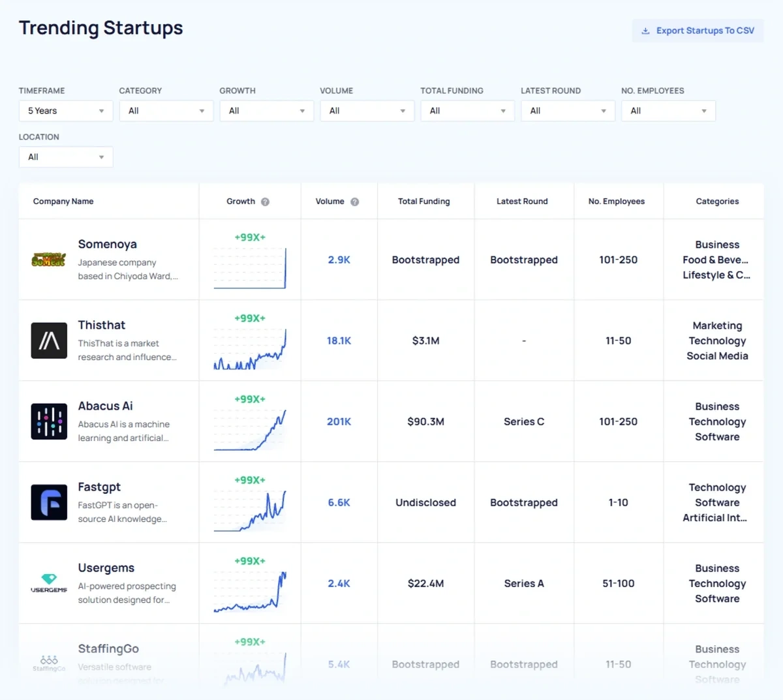The image size is (783, 700).
Task: Click the Usergems growth trend chart
Action: click(250, 592)
